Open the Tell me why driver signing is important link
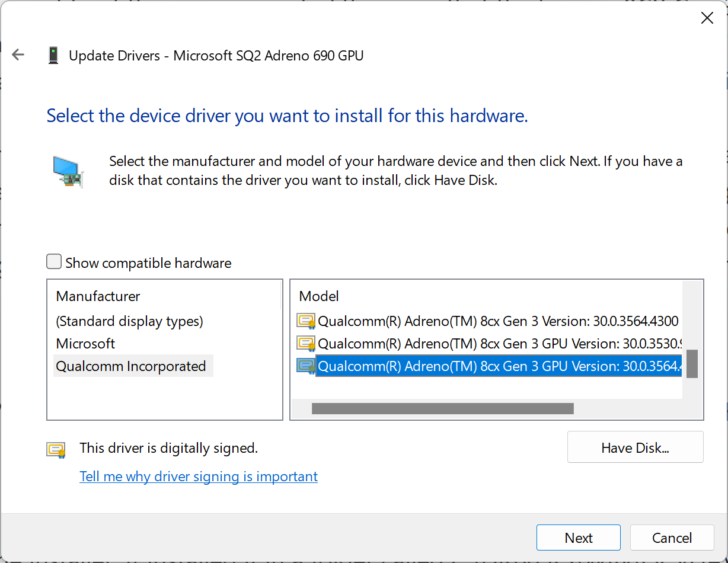 pyautogui.click(x=198, y=476)
